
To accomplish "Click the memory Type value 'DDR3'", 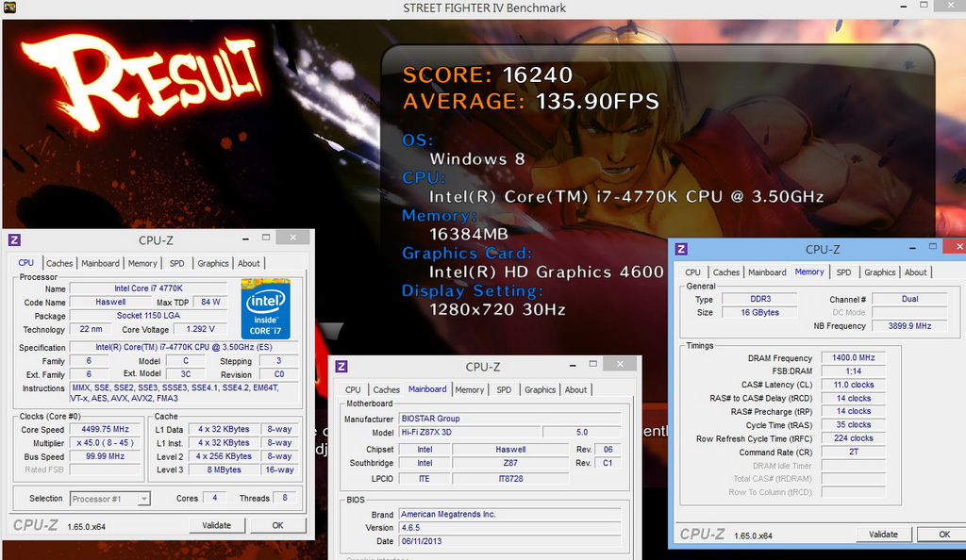I will pos(760,299).
